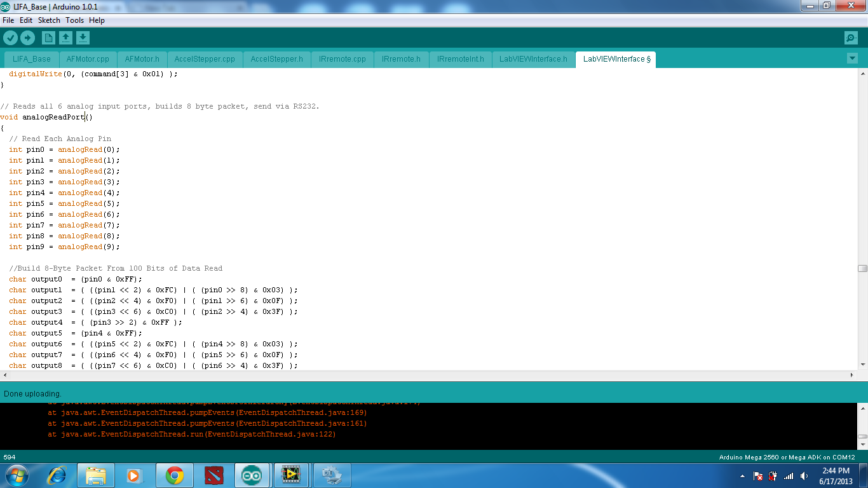Open the Dota 2 taskbar icon
Screen dimensions: 868x488
coord(214,475)
